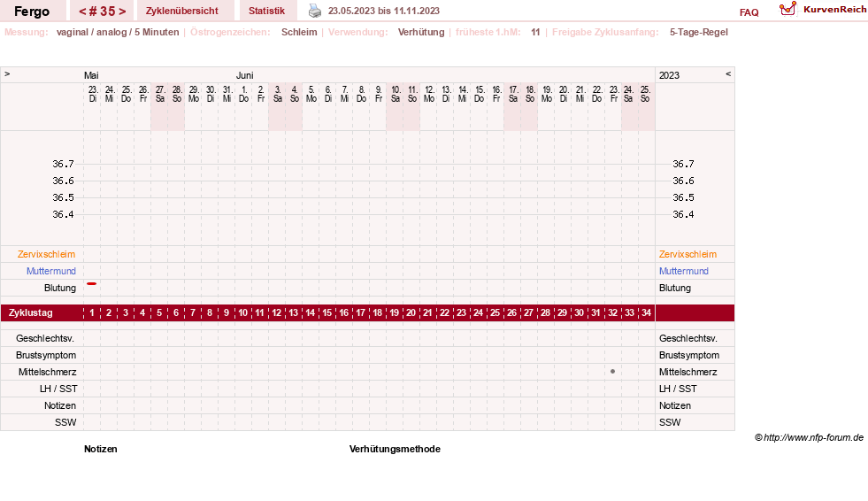Click the KurvenReich logo icon
Image resolution: width=868 pixels, height=501 pixels.
point(787,9)
